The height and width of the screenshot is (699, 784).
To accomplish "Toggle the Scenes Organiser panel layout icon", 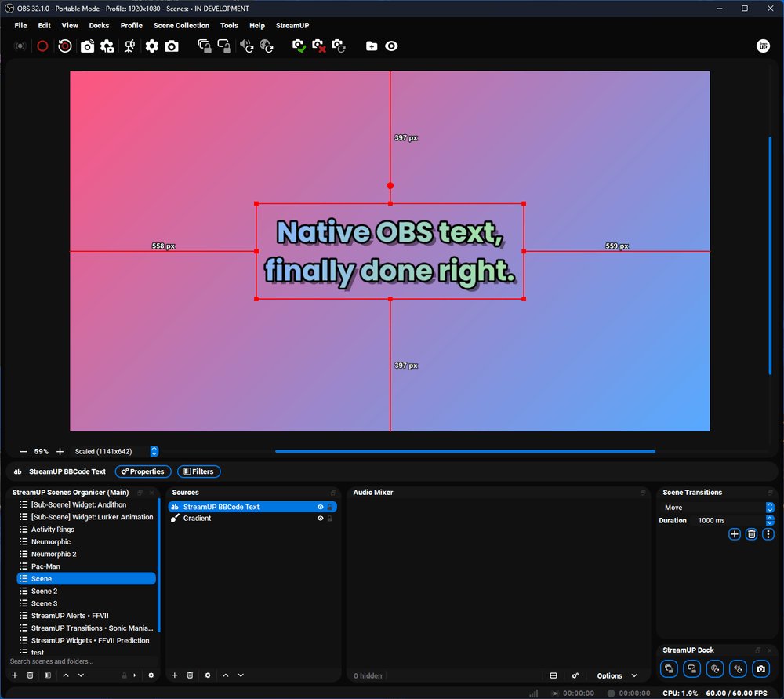I will (48, 675).
